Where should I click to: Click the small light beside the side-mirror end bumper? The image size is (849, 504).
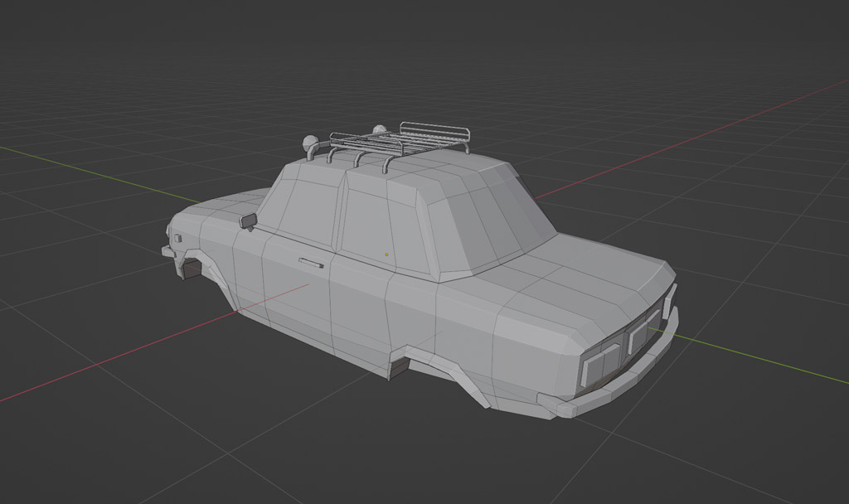[x=177, y=239]
